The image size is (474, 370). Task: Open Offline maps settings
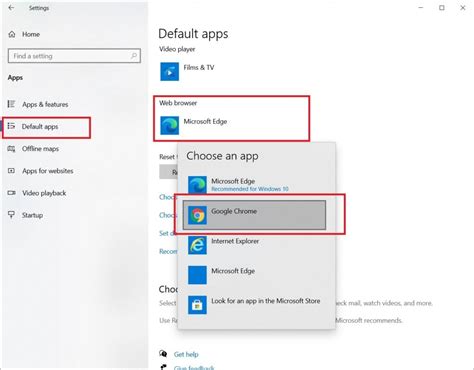tap(40, 149)
